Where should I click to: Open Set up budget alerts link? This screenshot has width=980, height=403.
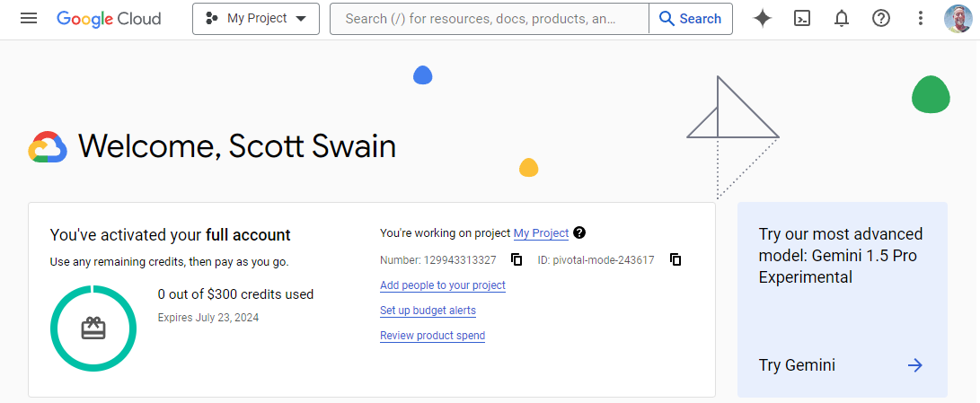tap(428, 311)
